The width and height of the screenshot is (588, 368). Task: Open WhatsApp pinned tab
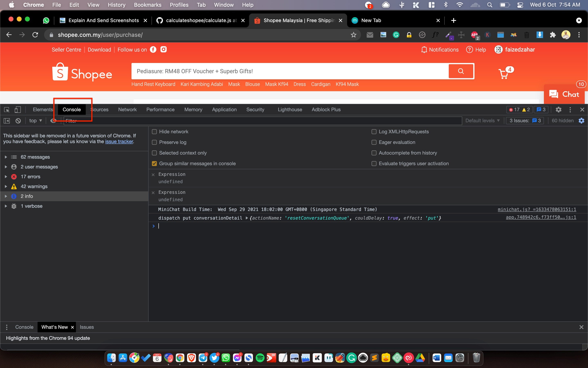click(46, 20)
